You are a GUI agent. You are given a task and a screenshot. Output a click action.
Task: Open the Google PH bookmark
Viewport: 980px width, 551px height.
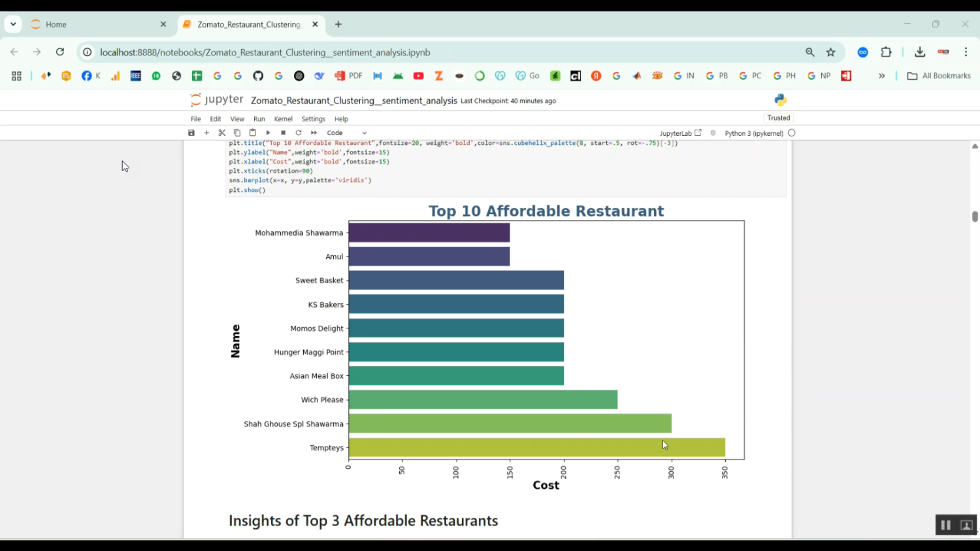tap(784, 76)
